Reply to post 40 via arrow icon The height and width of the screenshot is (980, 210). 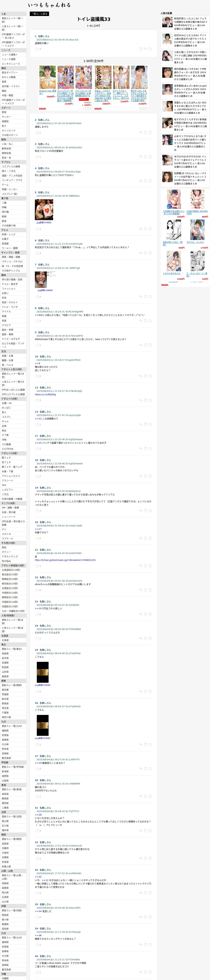click(141, 972)
